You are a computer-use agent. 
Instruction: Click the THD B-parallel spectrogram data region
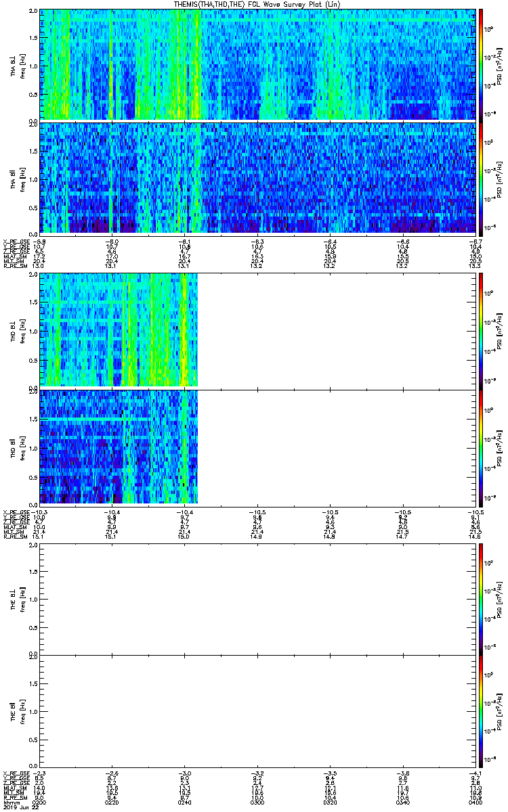tap(119, 447)
